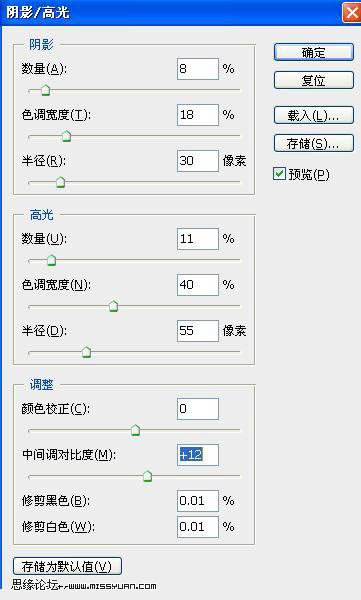Focus the 高光 色调宽度(N) field showing 40
The height and width of the screenshot is (600, 361).
(198, 285)
